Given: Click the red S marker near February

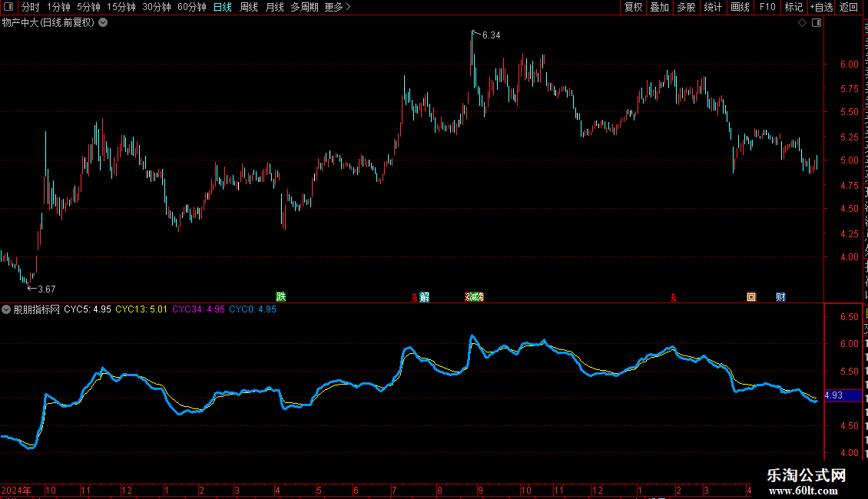Looking at the screenshot, I should (x=674, y=298).
